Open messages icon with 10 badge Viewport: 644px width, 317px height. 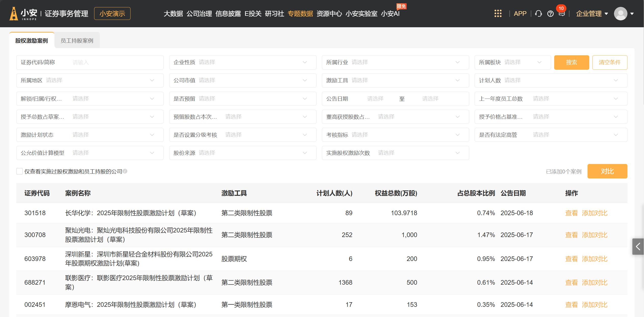point(562,13)
